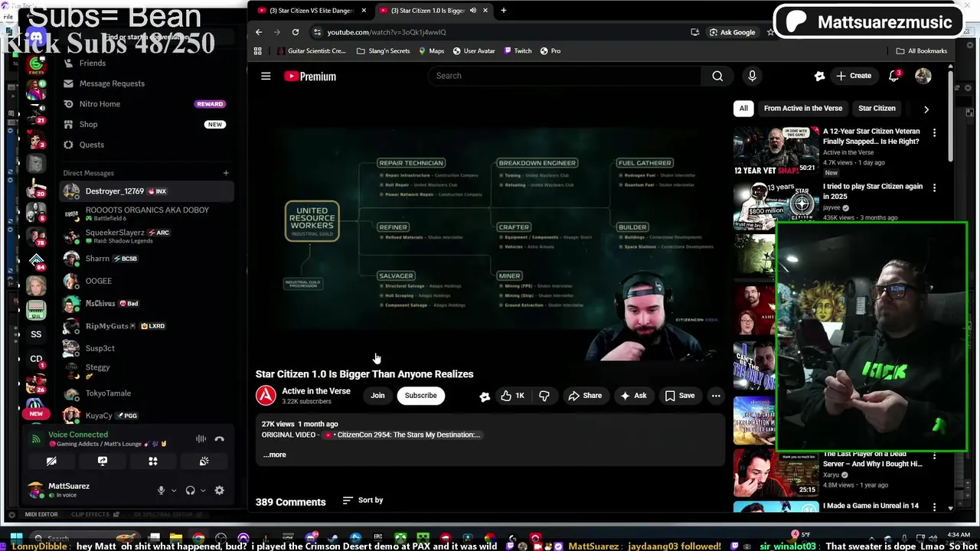
Task: Click the Ask button under the video
Action: click(633, 396)
